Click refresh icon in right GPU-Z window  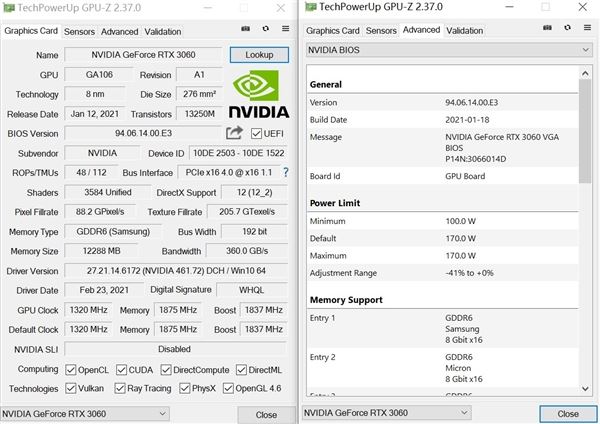click(567, 28)
